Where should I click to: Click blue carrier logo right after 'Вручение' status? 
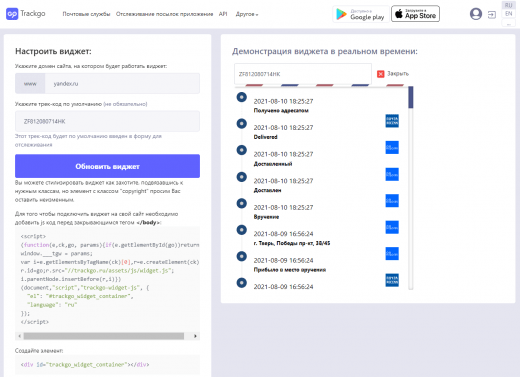(392, 227)
